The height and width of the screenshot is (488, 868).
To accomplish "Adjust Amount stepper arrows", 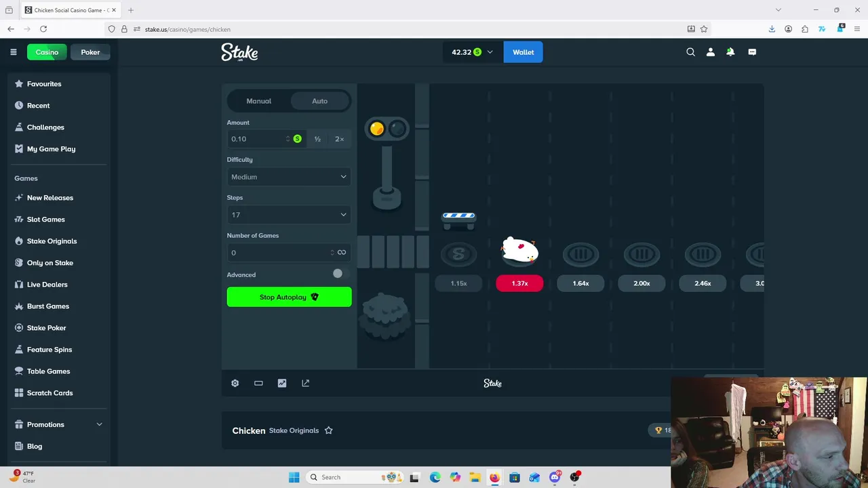I will [x=288, y=139].
